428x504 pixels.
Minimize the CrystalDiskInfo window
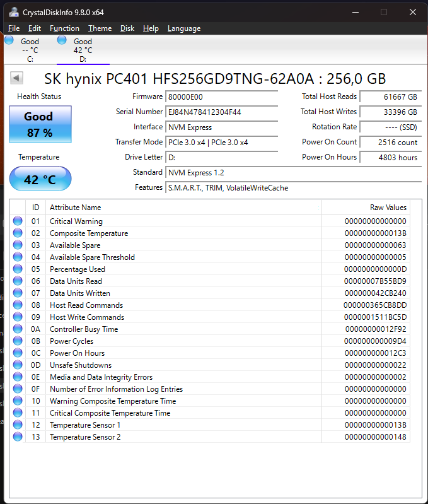356,12
